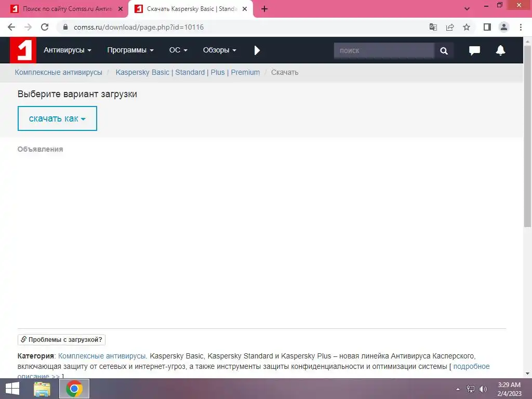
Task: Open the скачать как dropdown
Action: point(57,118)
